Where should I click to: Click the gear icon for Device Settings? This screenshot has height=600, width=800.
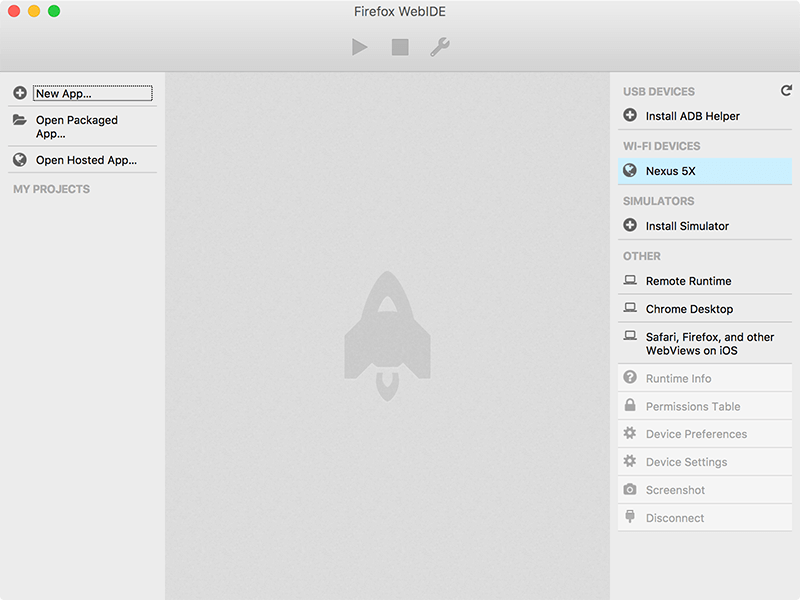pyautogui.click(x=630, y=461)
